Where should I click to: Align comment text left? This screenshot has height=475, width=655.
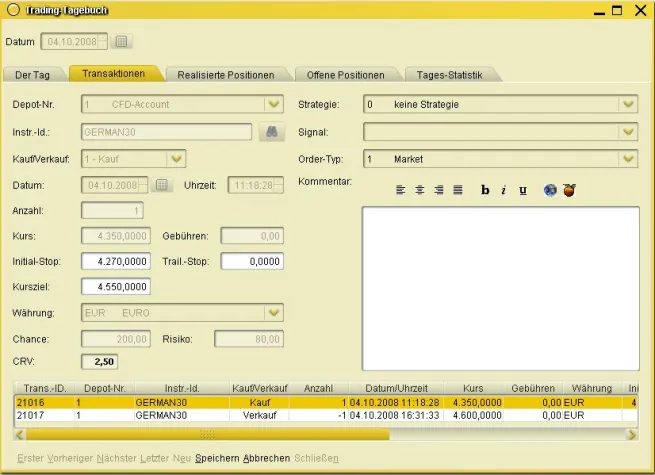coord(400,190)
